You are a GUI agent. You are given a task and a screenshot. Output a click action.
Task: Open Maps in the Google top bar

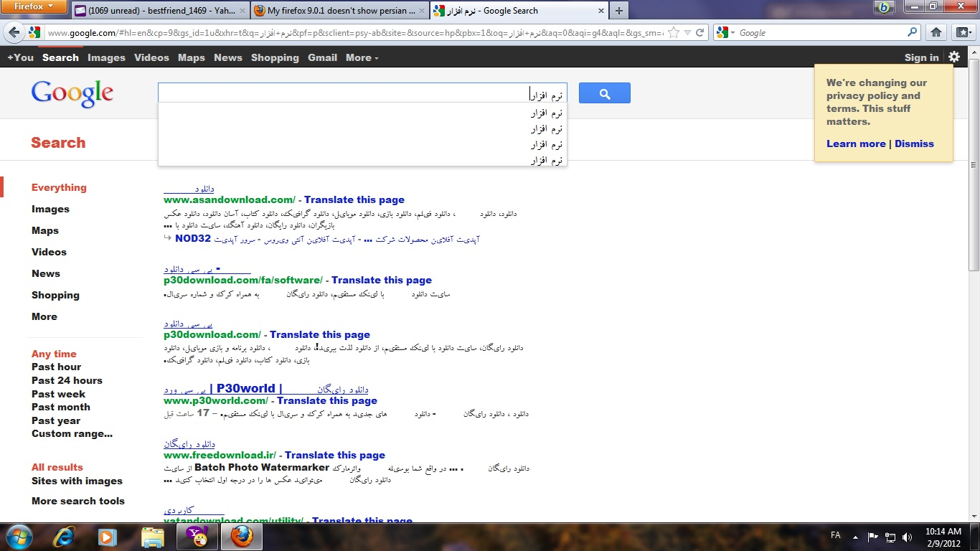[192, 57]
